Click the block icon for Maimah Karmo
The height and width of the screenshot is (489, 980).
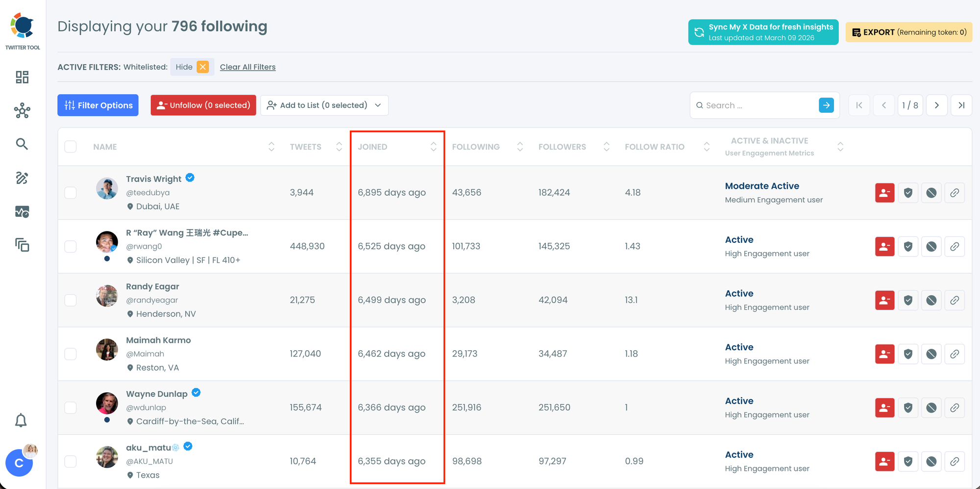click(x=931, y=354)
